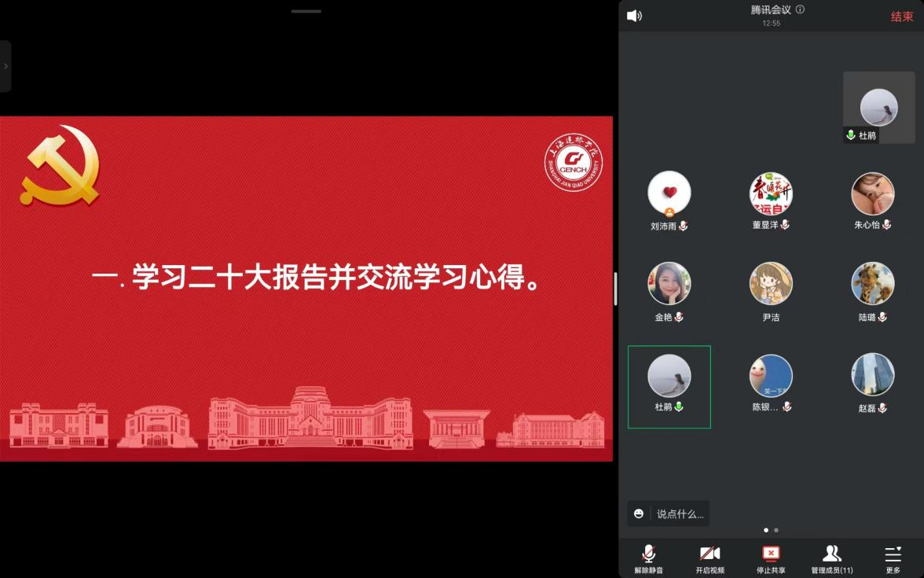Click 尹洁's cartoon avatar
Image resolution: width=924 pixels, height=578 pixels.
(770, 284)
